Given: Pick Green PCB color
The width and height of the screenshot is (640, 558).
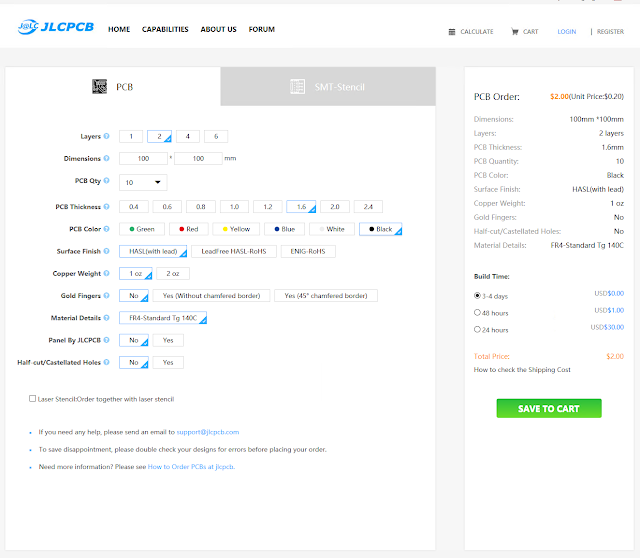Looking at the screenshot, I should click(x=142, y=229).
